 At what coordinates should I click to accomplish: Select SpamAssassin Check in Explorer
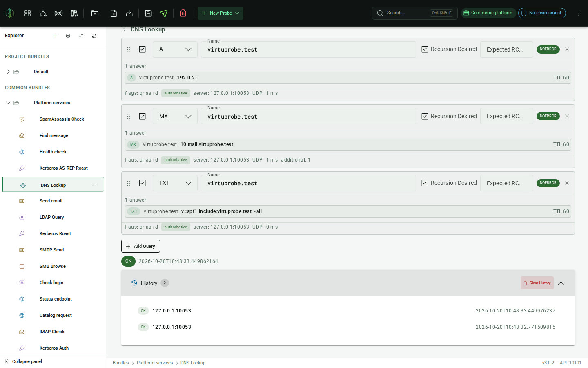[62, 119]
